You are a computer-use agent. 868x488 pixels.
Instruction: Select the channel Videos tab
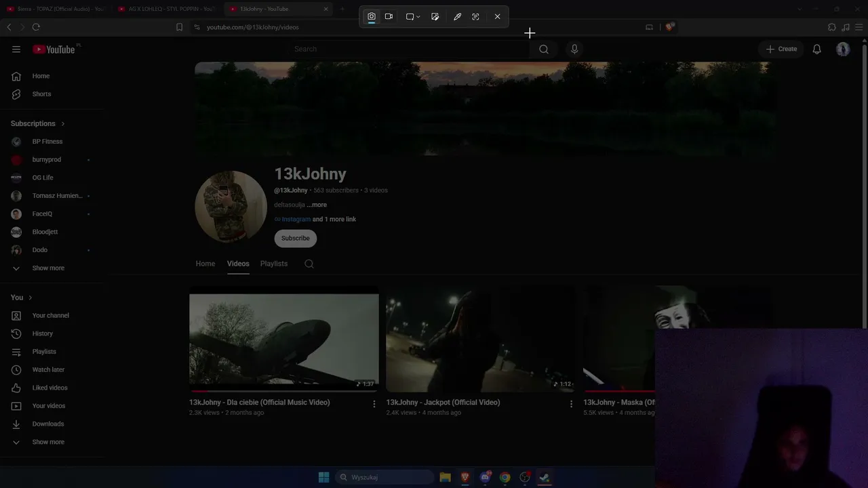[238, 264]
